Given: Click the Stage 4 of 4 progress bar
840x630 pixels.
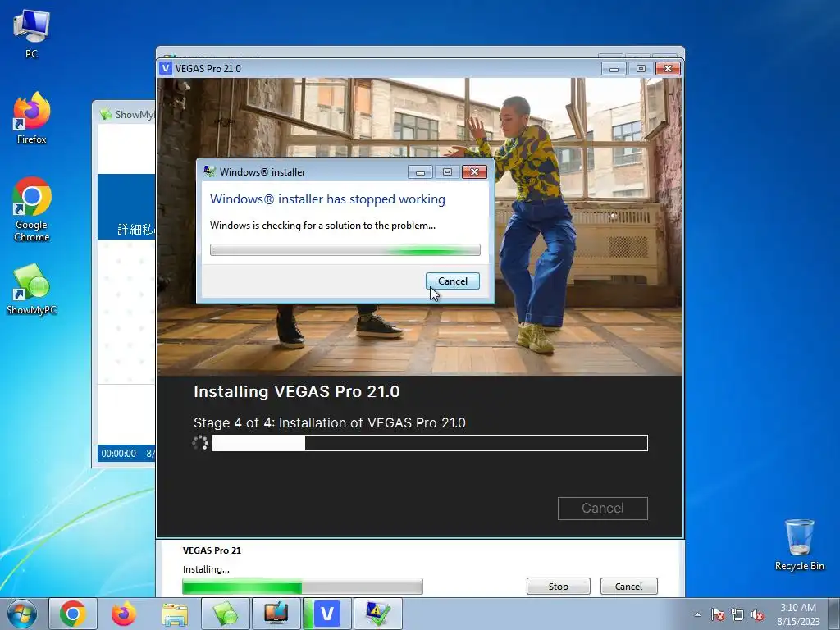Looking at the screenshot, I should click(x=430, y=443).
